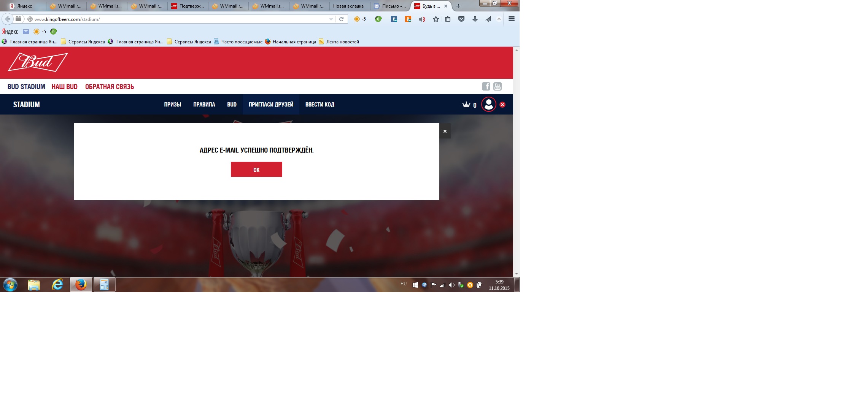Show bookmarks list toolbar icon
The image size is (868, 401).
pos(448,19)
